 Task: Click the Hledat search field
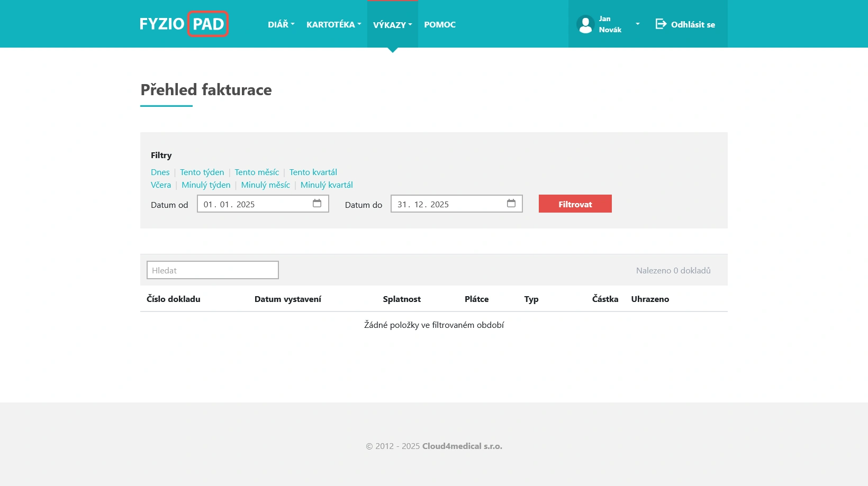pyautogui.click(x=212, y=270)
